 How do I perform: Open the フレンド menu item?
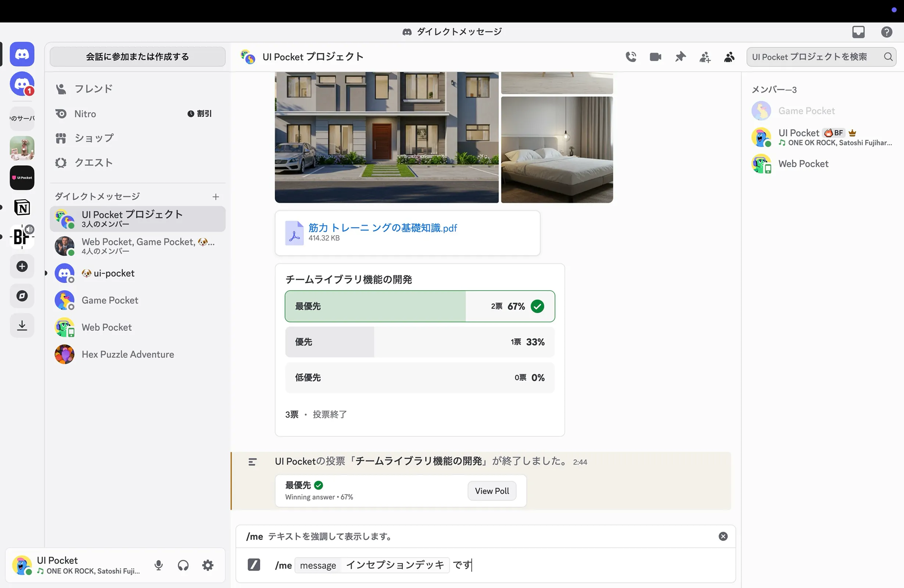click(93, 89)
